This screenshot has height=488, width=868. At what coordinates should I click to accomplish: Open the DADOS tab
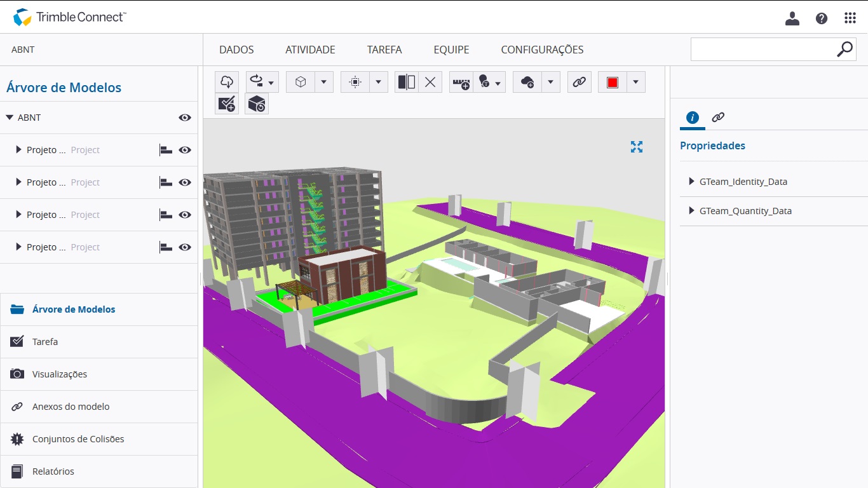(236, 50)
